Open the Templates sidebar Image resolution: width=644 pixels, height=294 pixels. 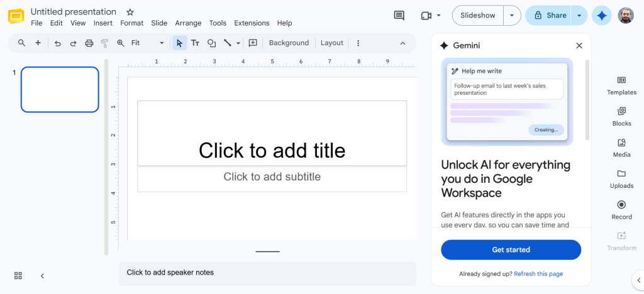tap(621, 85)
